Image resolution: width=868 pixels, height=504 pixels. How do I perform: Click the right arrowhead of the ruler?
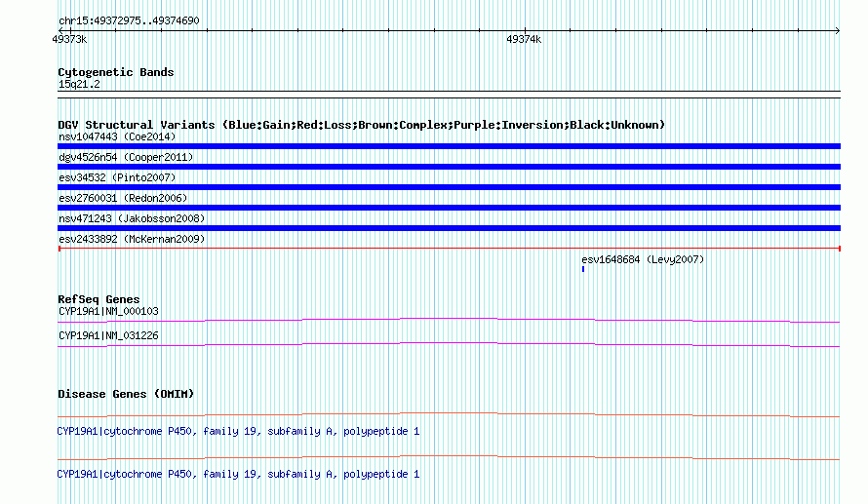[838, 30]
